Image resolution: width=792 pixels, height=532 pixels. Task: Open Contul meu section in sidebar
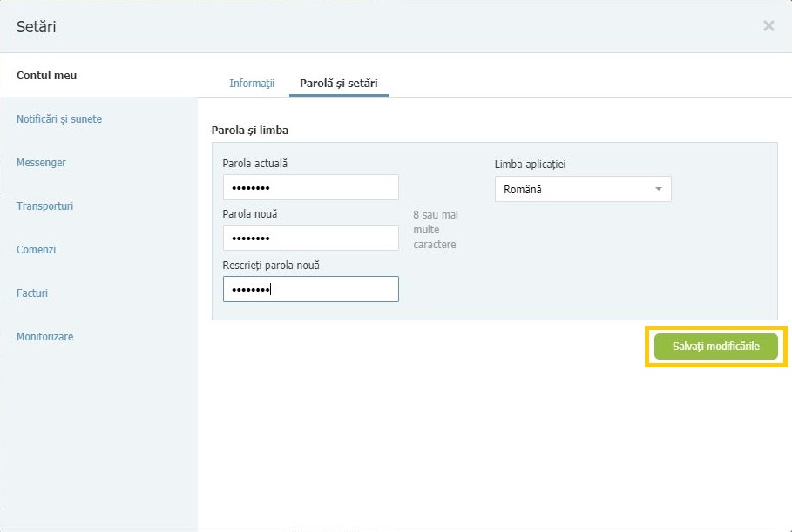(46, 75)
